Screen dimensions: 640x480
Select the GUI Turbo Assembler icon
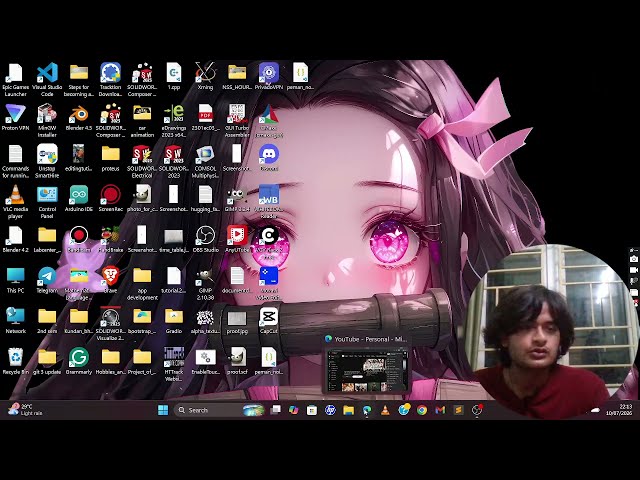(x=237, y=121)
